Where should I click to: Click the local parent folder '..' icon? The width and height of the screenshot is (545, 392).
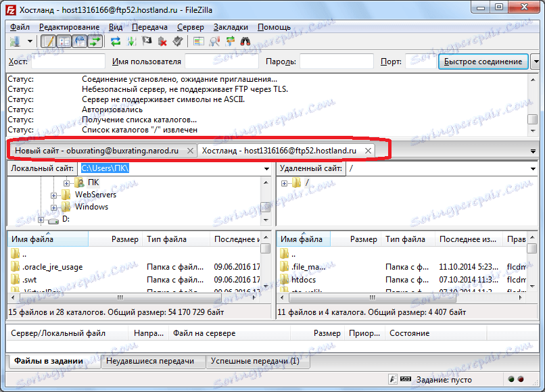pyautogui.click(x=15, y=253)
